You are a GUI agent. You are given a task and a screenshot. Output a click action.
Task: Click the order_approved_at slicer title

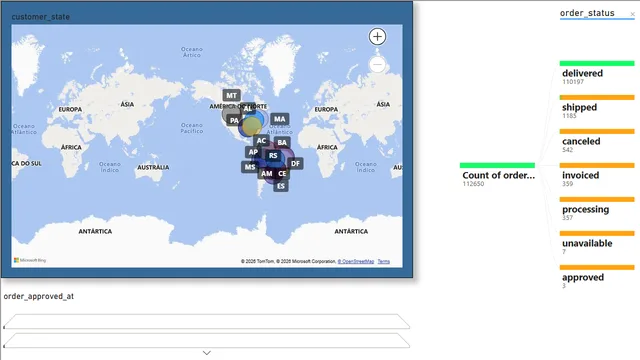[x=39, y=296]
